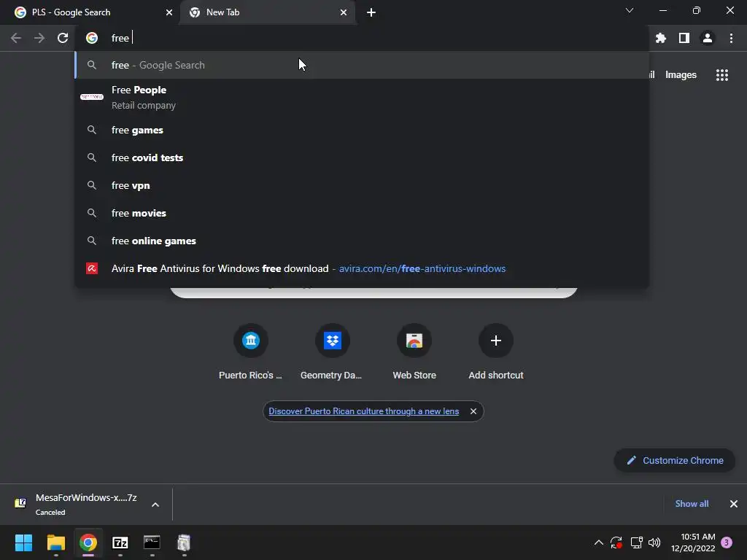Click the Add shortcut button
This screenshot has height=560, width=747.
pyautogui.click(x=495, y=352)
